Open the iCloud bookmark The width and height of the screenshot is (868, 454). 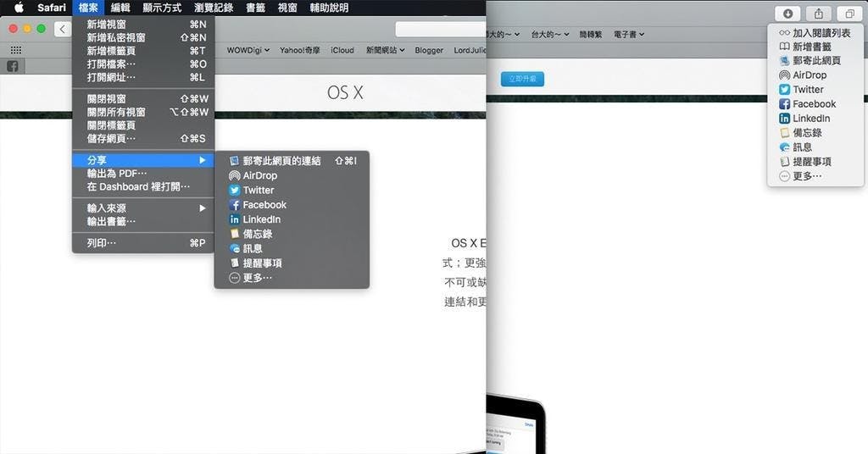(342, 50)
